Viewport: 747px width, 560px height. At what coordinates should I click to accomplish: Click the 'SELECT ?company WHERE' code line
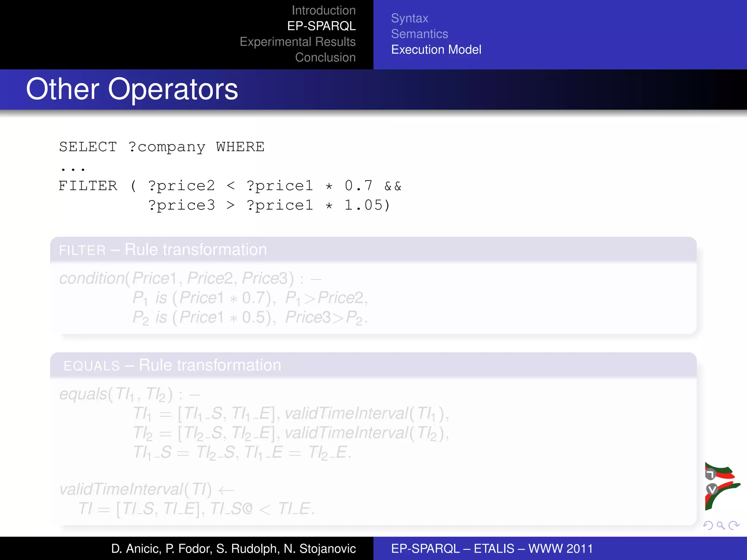162,147
